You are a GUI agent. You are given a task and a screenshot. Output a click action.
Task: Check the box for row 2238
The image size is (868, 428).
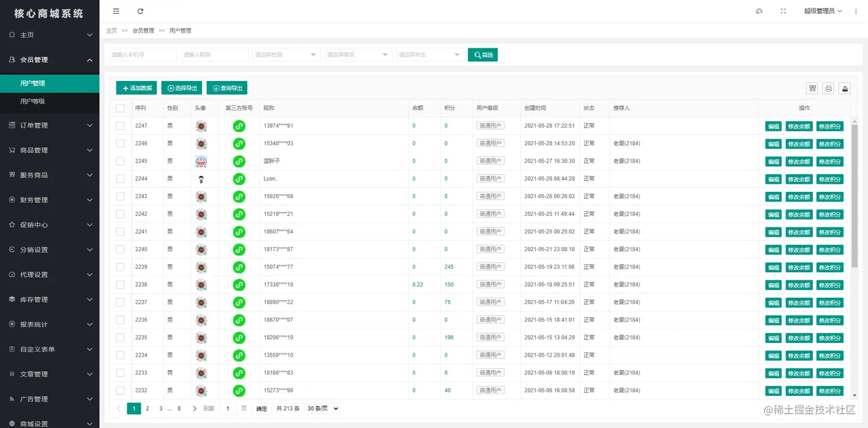[120, 284]
